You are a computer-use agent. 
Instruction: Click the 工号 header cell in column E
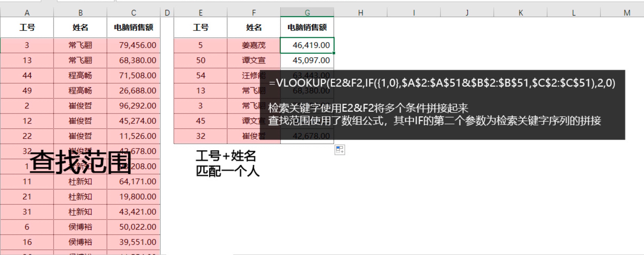(201, 27)
